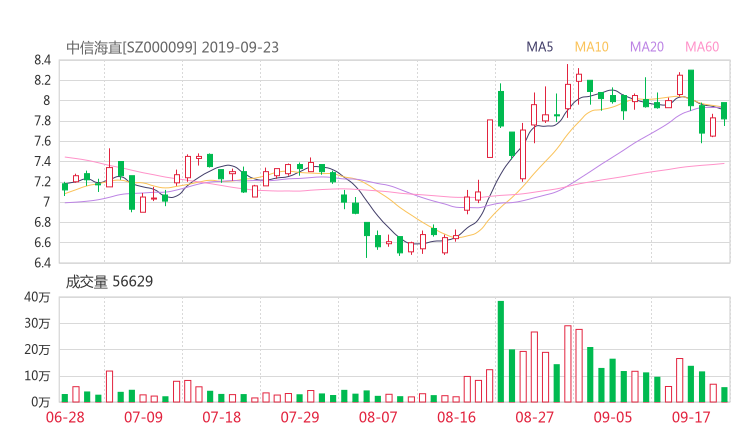Click the 6.8 price axis label
This screenshot has width=740, height=440.
(x=42, y=222)
